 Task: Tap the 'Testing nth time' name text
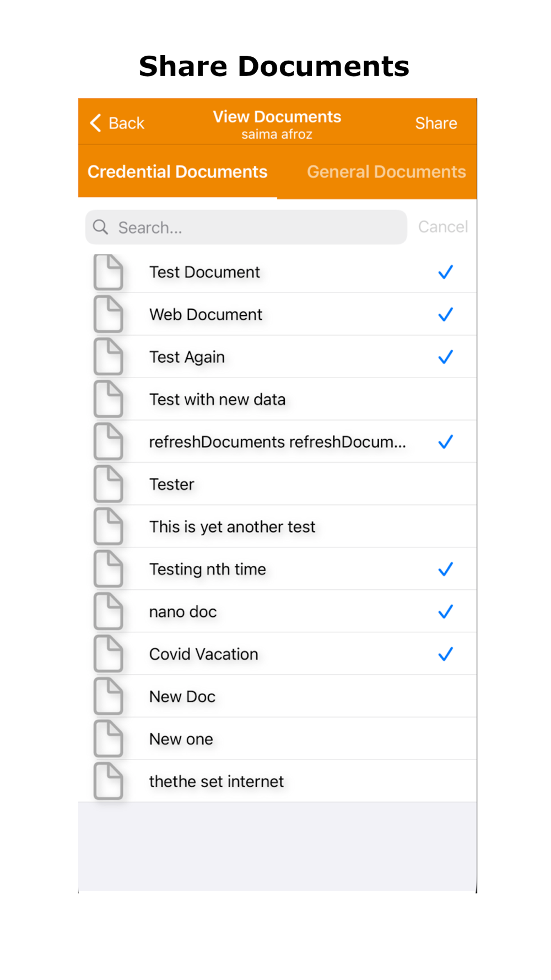[x=208, y=570]
